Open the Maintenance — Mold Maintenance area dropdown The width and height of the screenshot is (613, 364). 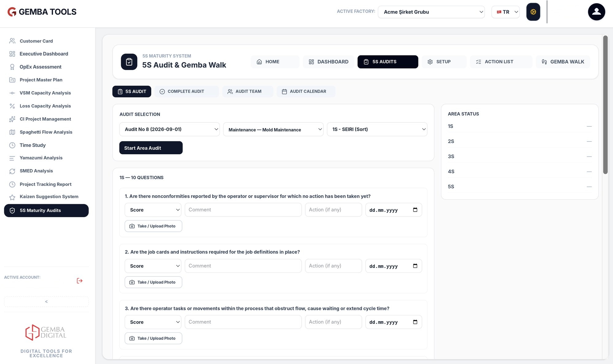click(x=273, y=129)
